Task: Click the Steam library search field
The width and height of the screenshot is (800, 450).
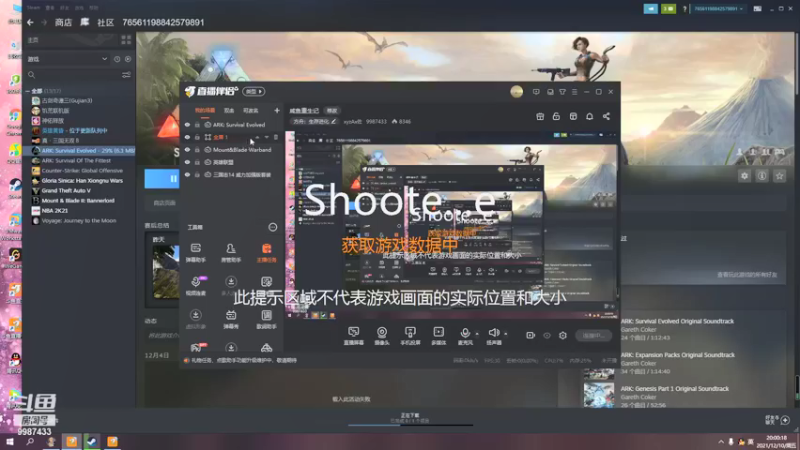Action: (74, 75)
